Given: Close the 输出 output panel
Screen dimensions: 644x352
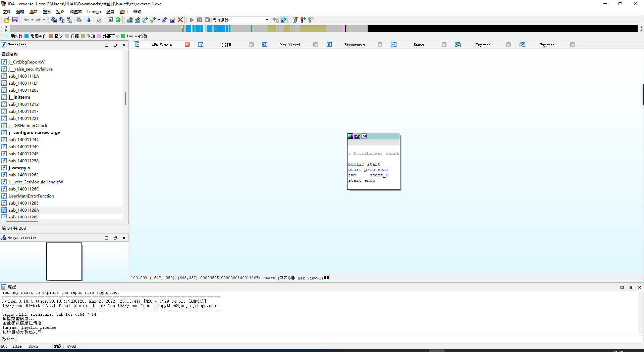Looking at the screenshot, I should (x=640, y=287).
